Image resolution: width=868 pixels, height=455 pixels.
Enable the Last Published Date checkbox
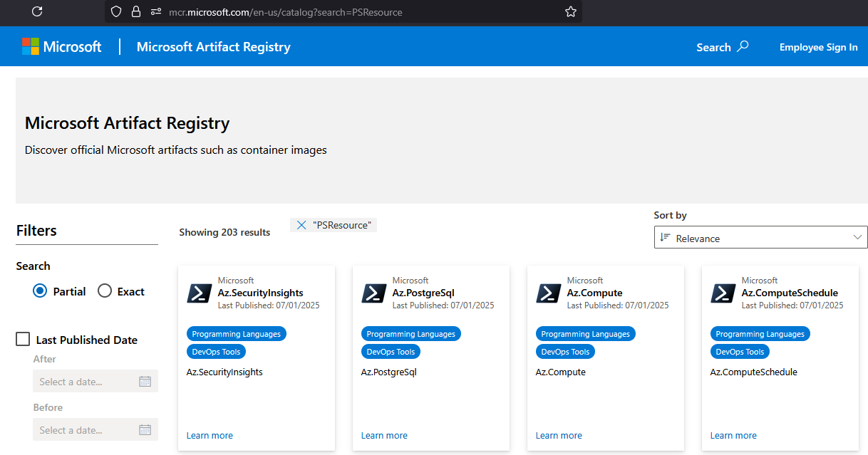point(23,340)
